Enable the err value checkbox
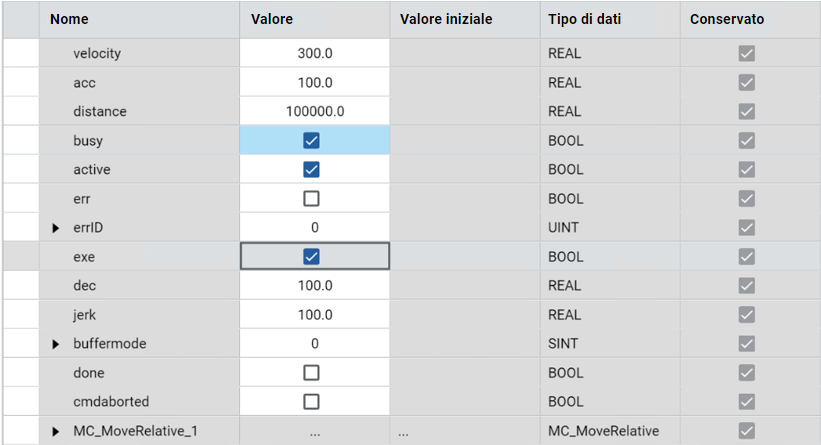This screenshot has width=821, height=445. (311, 199)
